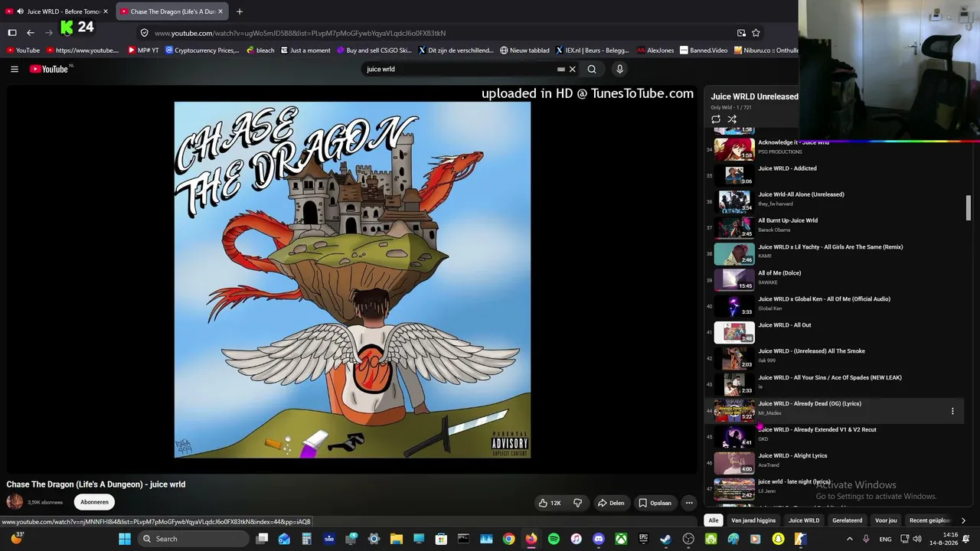Show more filter chips with right arrow

coord(963,520)
